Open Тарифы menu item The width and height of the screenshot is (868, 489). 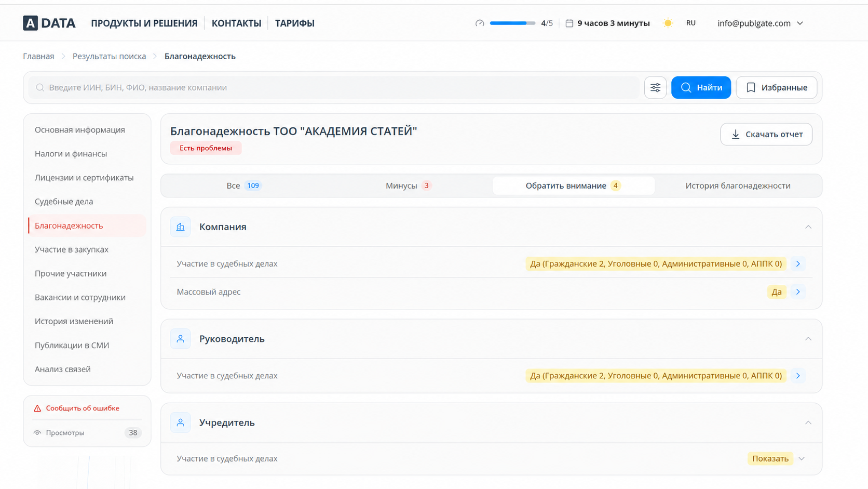click(295, 23)
